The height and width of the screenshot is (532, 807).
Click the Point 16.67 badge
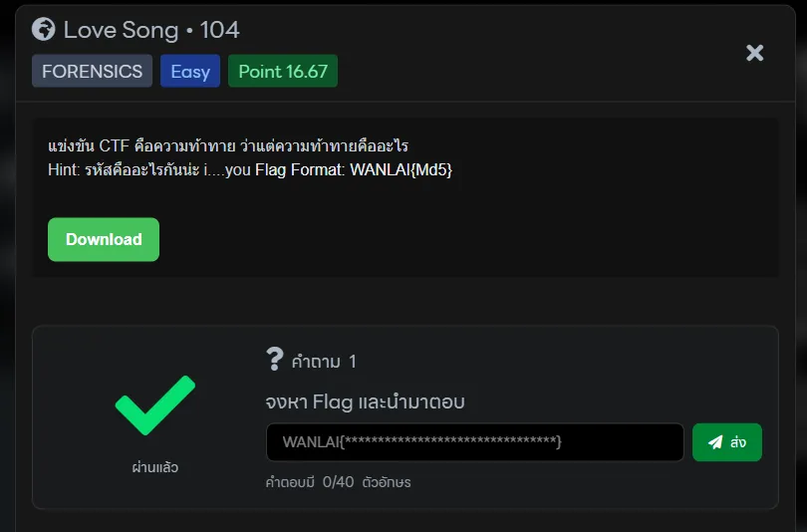(283, 72)
